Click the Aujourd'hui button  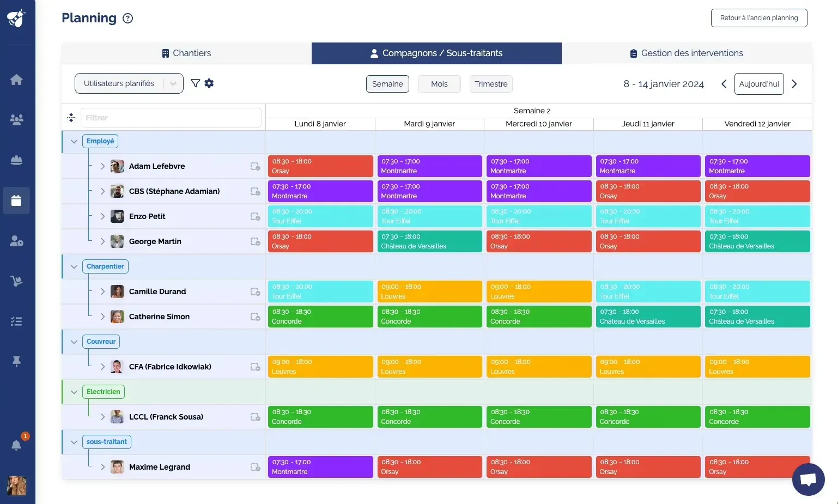(758, 83)
